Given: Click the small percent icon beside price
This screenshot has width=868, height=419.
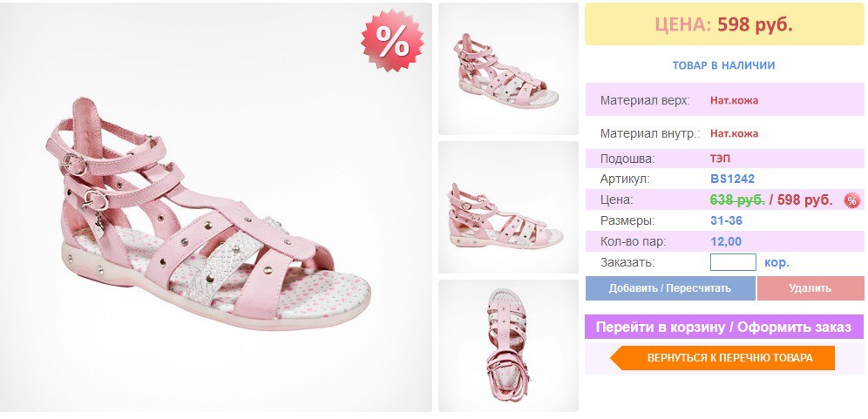Looking at the screenshot, I should point(851,200).
